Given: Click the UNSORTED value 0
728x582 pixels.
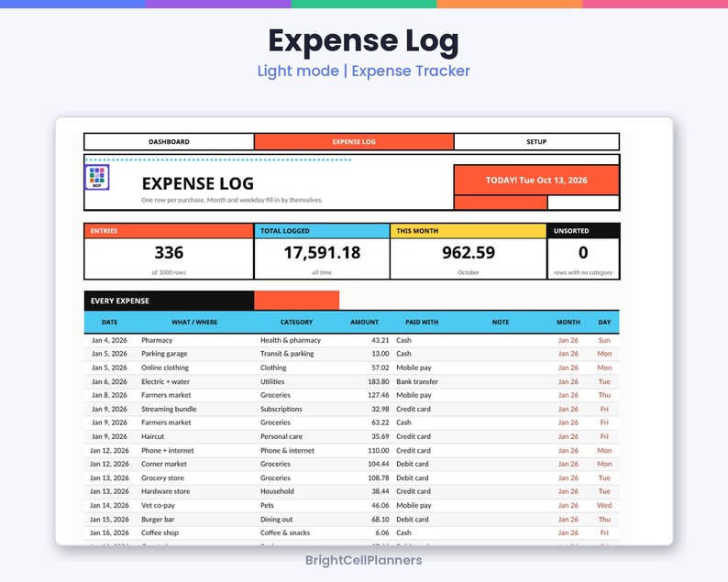Looking at the screenshot, I should click(x=583, y=252).
